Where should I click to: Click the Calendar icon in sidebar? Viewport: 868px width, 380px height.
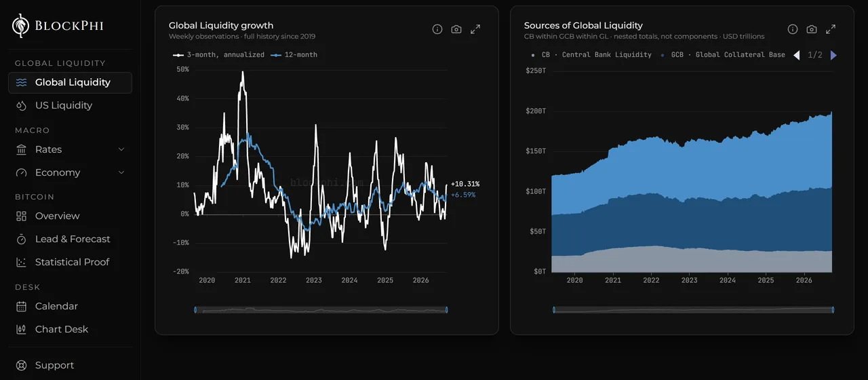coord(22,306)
